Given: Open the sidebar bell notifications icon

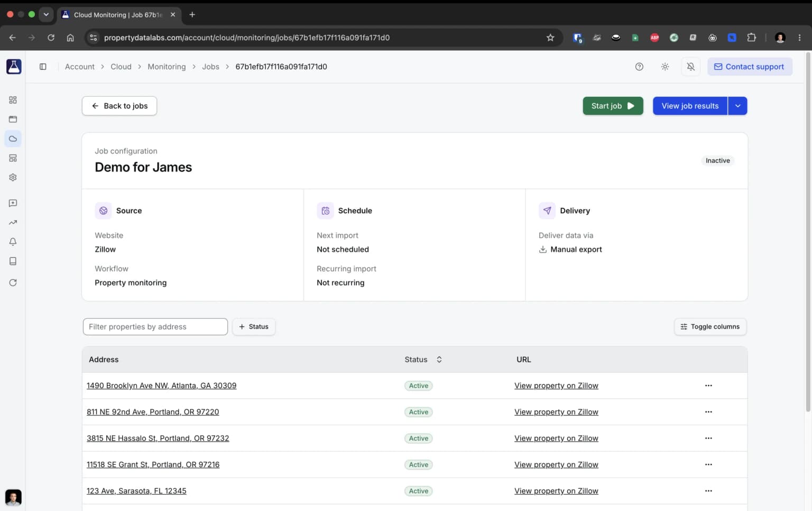Looking at the screenshot, I should tap(13, 241).
